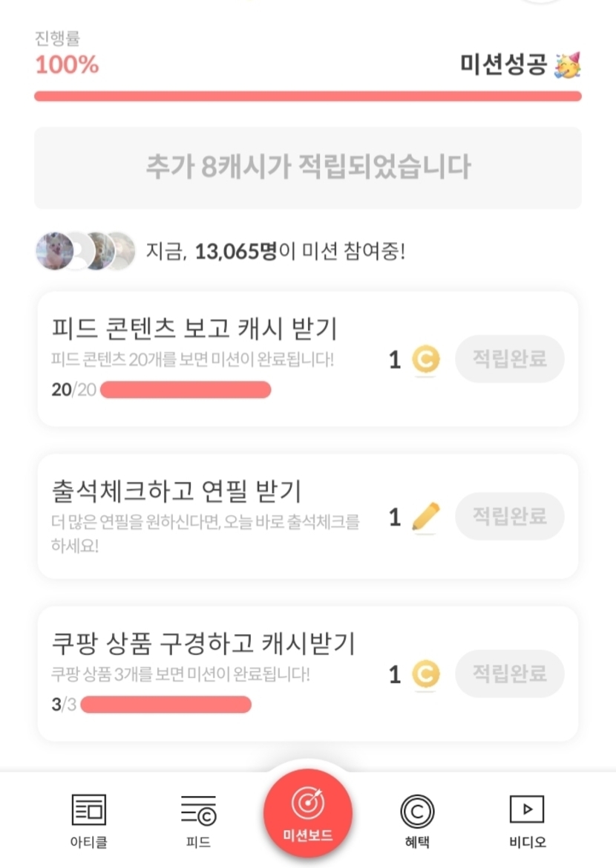Open the 혜택 benefits tab icon
The height and width of the screenshot is (868, 616).
pos(417,810)
